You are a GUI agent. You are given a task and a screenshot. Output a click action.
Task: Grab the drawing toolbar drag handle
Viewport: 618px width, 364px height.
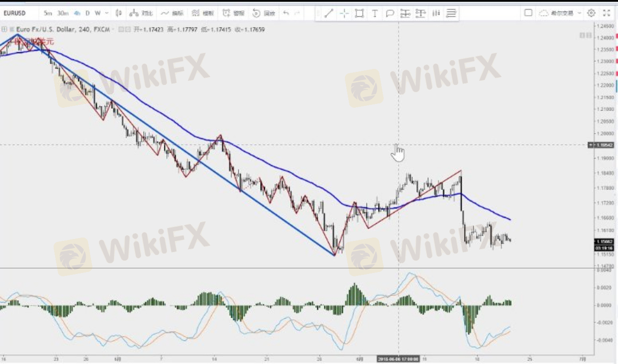coord(318,13)
